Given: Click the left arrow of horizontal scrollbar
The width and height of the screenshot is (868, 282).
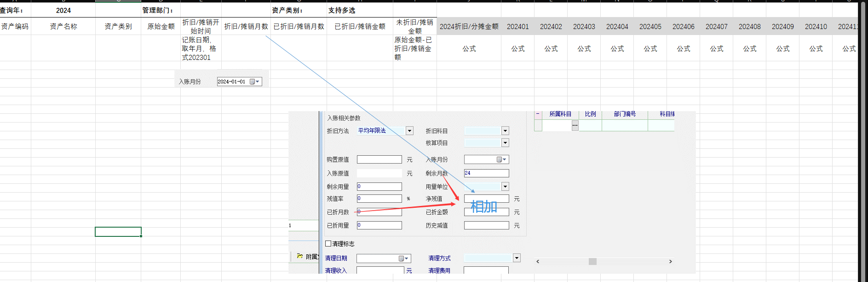Looking at the screenshot, I should pyautogui.click(x=538, y=261).
